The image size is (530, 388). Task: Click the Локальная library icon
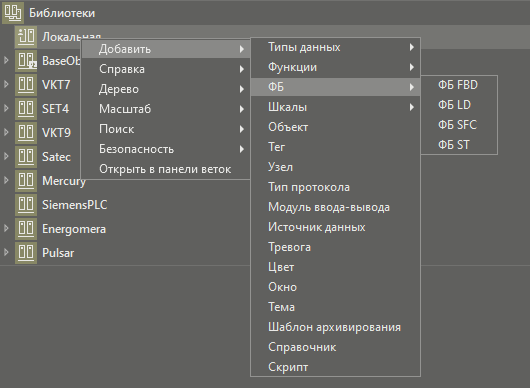click(26, 37)
